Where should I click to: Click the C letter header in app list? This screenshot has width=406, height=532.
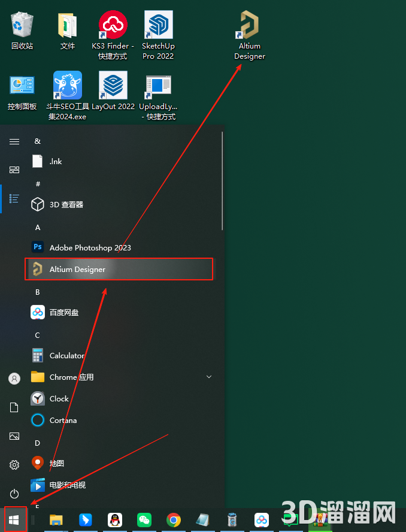38,335
